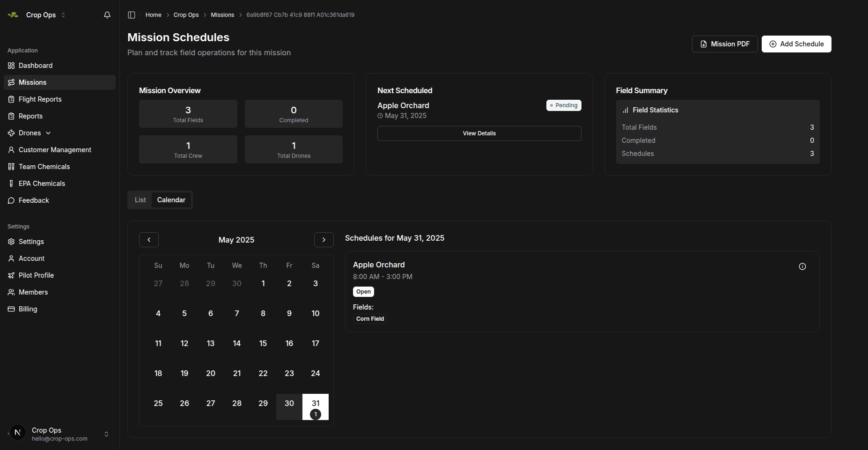
Task: Click the Crop Ops logo icon
Action: click(13, 15)
